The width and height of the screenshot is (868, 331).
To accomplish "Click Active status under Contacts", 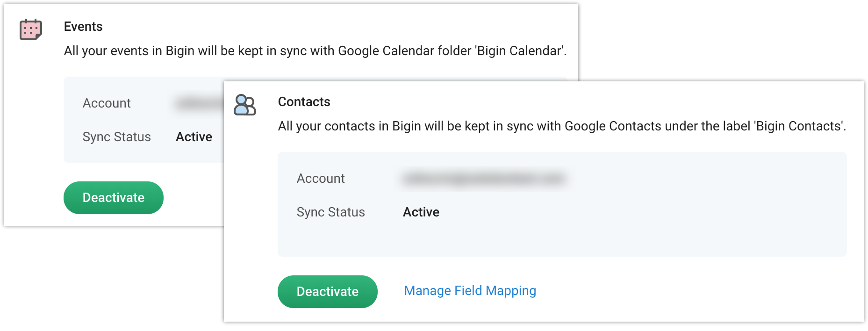I will [x=421, y=212].
